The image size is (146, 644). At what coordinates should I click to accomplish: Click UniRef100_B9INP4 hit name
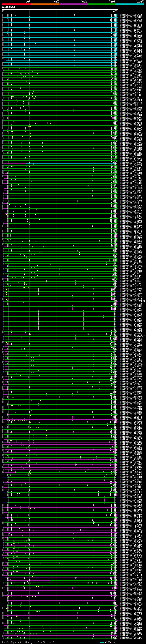click(x=131, y=397)
